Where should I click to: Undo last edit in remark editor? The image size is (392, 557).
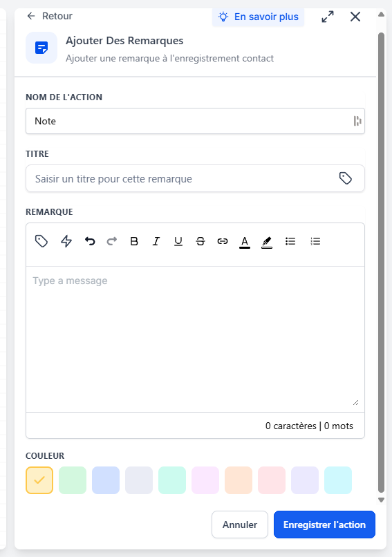(90, 242)
